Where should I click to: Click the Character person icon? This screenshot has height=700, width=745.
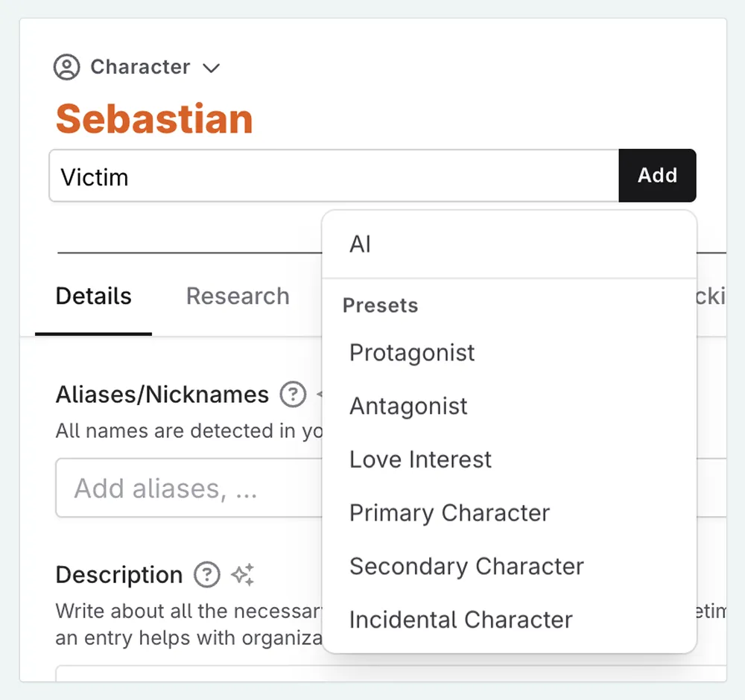pyautogui.click(x=67, y=68)
